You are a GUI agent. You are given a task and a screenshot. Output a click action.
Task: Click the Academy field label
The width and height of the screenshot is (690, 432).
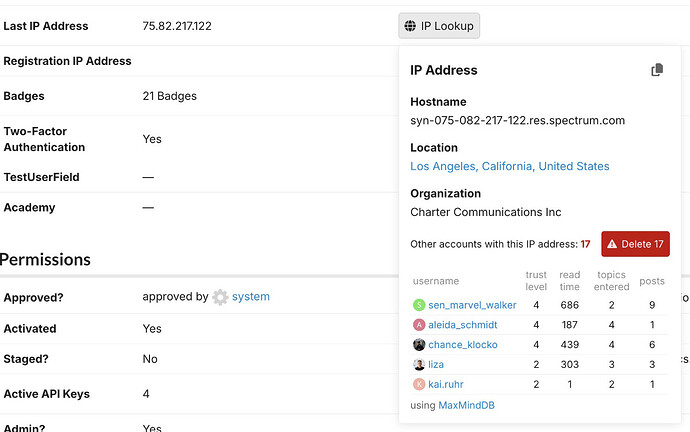pos(29,208)
